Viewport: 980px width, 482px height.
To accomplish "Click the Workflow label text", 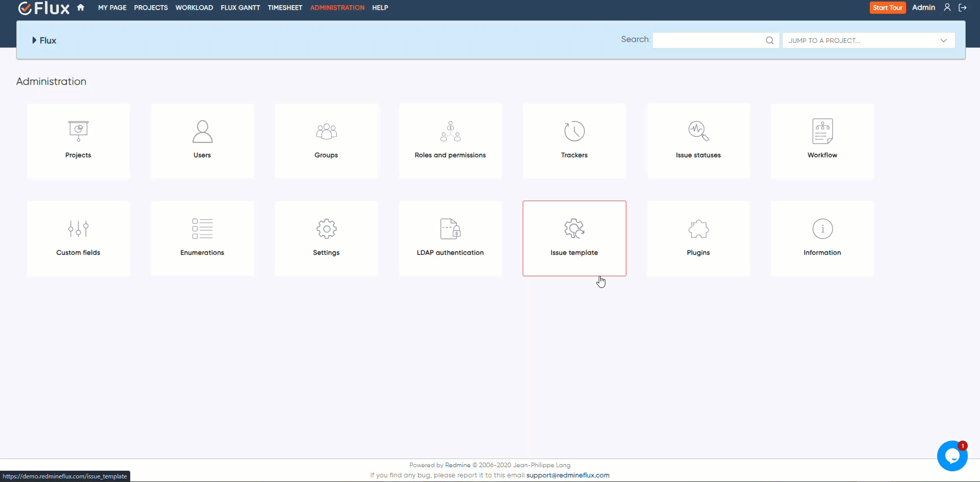I will tap(822, 155).
